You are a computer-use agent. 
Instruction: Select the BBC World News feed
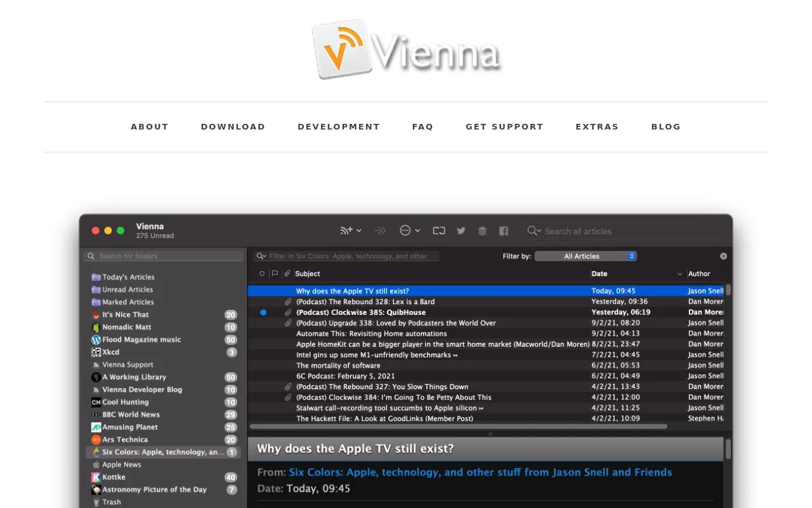tap(131, 415)
